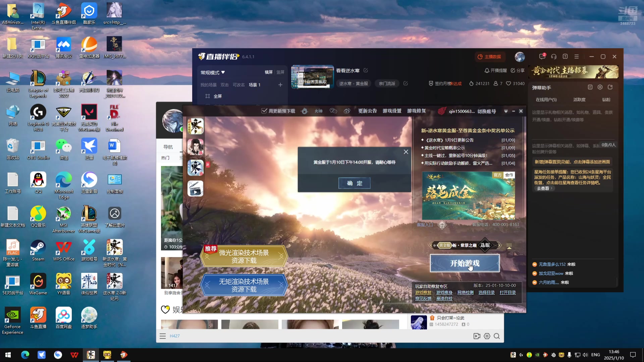
Task: Open the 黄金时代宝箱概率公示 news item
Action: [x=444, y=148]
